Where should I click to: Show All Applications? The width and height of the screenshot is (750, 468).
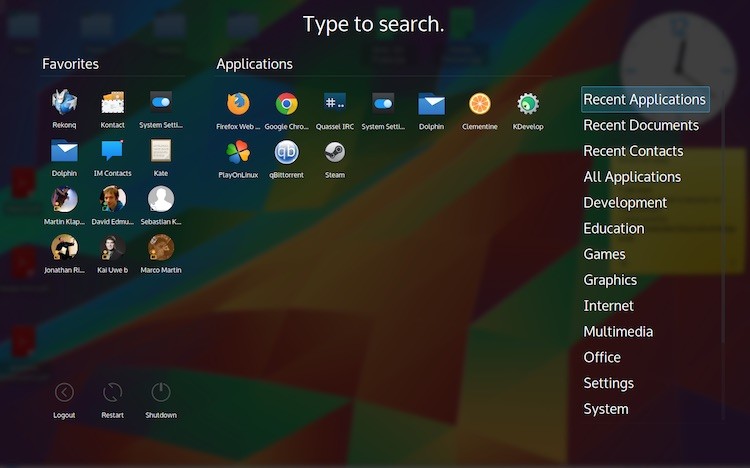(632, 177)
